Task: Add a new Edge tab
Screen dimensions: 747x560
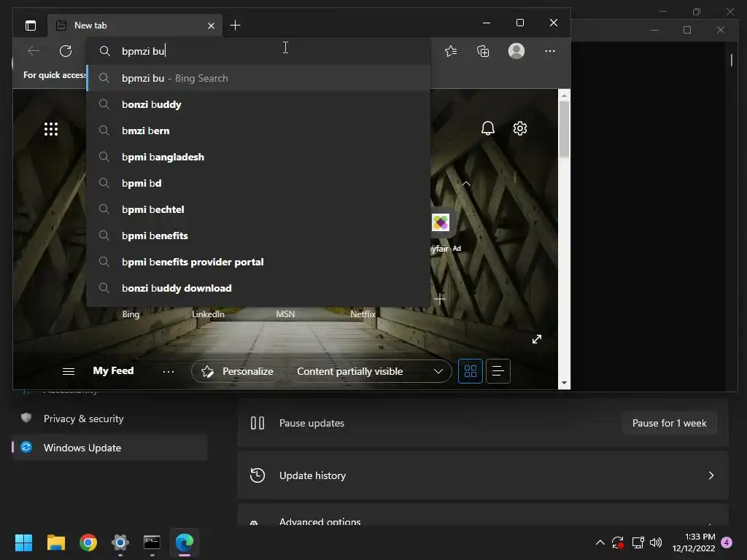Action: (235, 26)
